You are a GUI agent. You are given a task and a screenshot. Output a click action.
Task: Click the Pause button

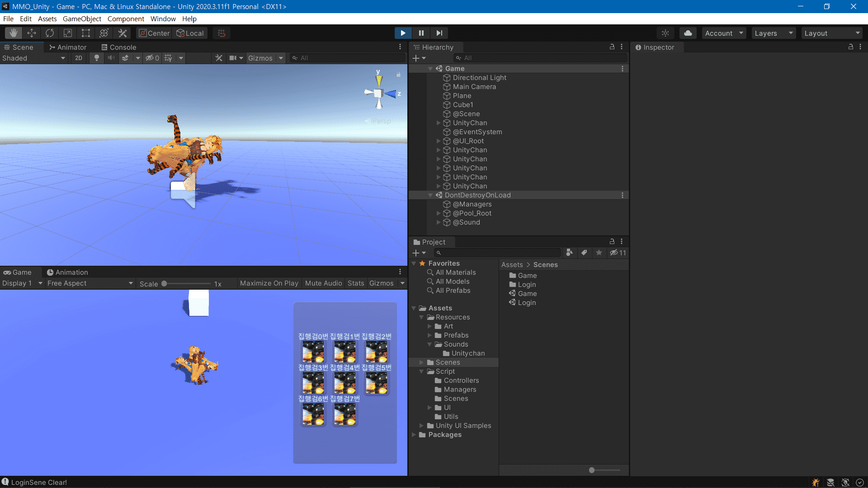(421, 33)
